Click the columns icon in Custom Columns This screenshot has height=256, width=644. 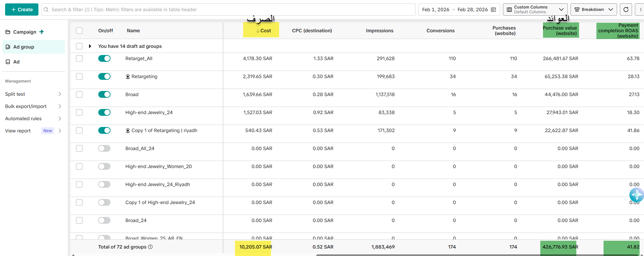coord(509,10)
